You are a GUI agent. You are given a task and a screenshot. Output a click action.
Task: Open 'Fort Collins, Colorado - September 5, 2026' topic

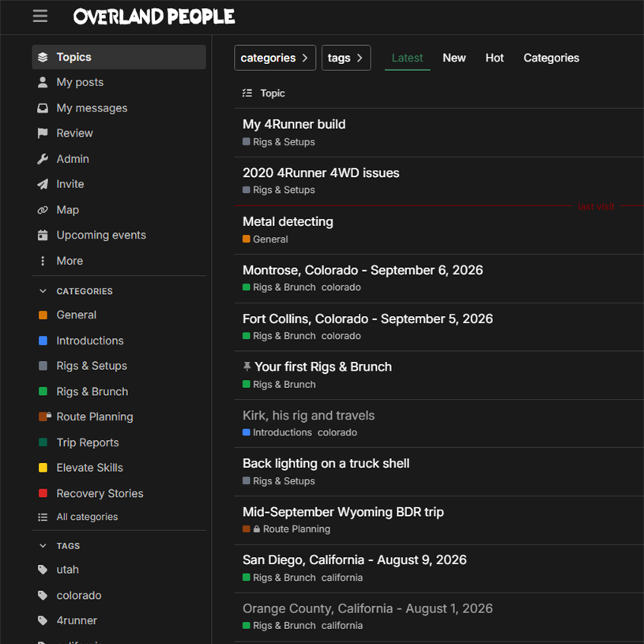(x=367, y=319)
